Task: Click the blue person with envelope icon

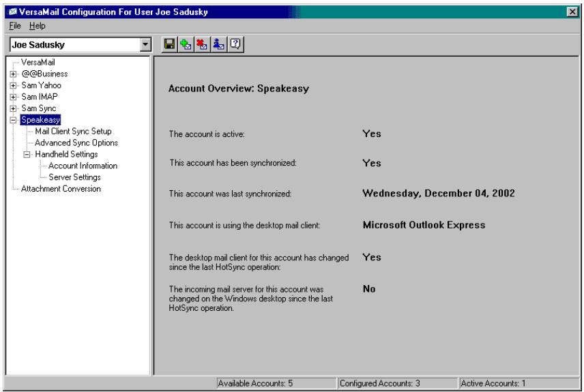Action: coord(218,45)
